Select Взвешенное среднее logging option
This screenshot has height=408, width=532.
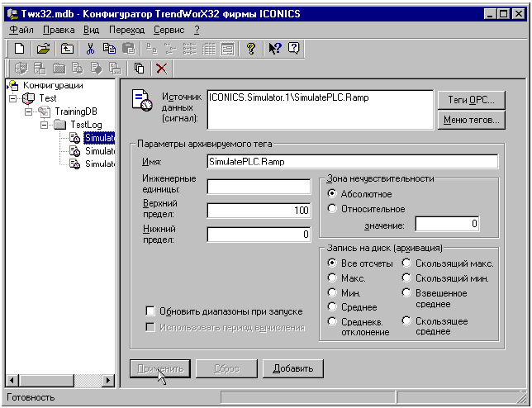(x=406, y=292)
